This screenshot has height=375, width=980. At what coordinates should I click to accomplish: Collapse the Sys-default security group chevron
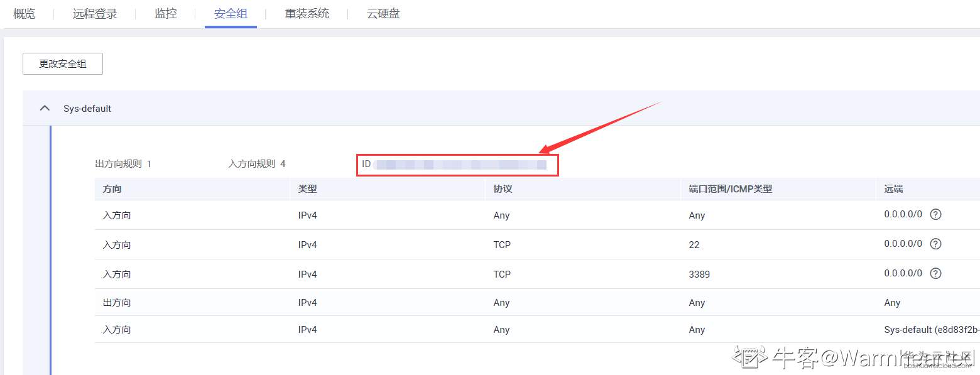(45, 108)
